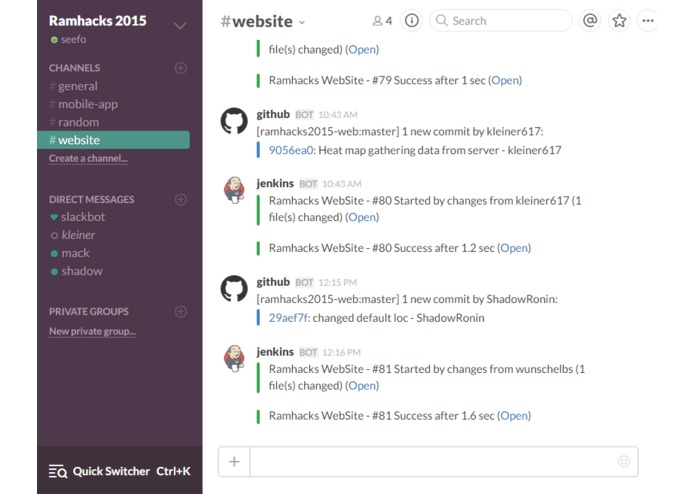Click github avatar on 10:43 AM message
Image resolution: width=695 pixels, height=494 pixels.
[x=234, y=121]
